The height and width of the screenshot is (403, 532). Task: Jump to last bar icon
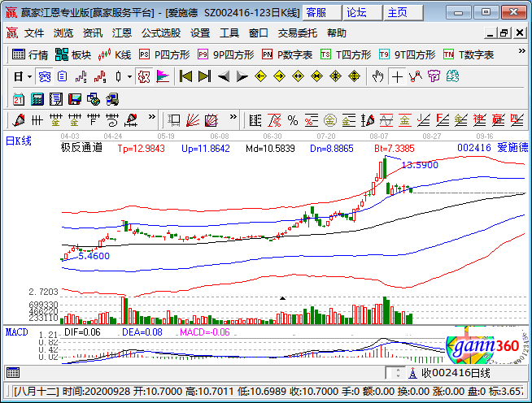[205, 76]
